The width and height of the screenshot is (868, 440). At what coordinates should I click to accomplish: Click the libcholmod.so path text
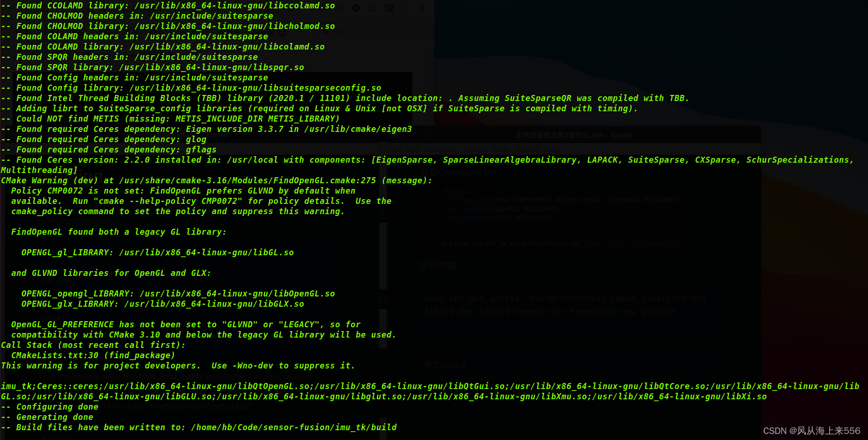[235, 26]
